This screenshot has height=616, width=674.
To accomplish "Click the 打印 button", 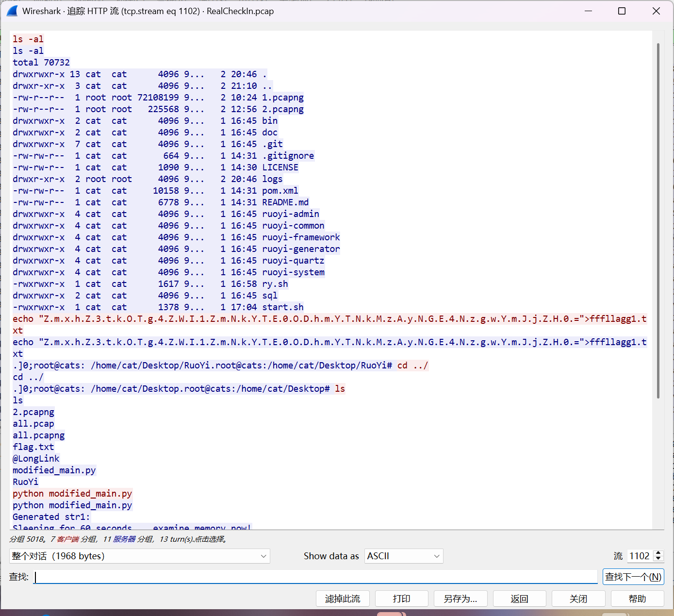I will (402, 599).
